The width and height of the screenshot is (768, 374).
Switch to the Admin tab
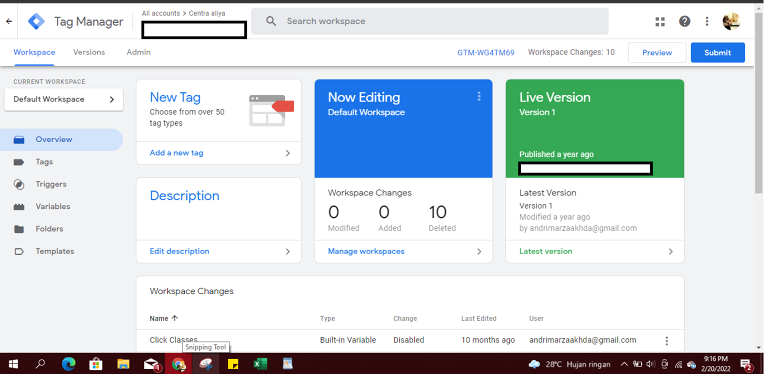[139, 52]
